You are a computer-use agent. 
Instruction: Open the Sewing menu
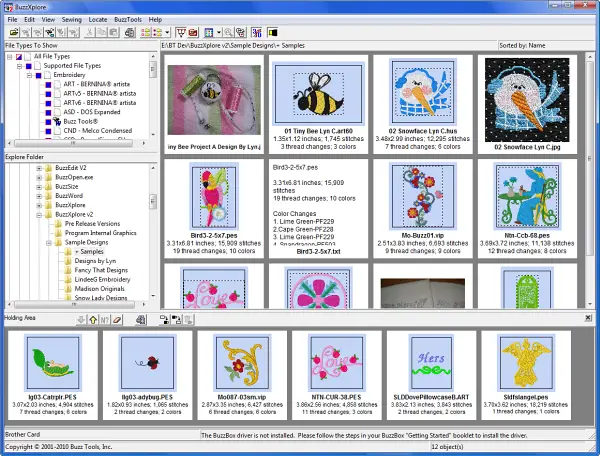coord(72,20)
